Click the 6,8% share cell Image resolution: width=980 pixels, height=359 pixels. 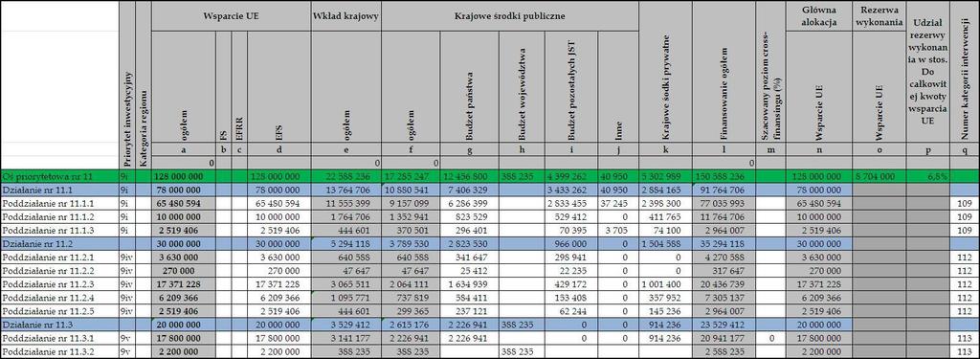tap(928, 177)
